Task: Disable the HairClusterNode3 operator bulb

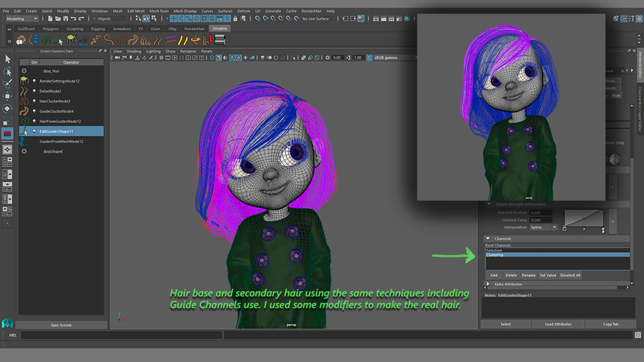Action: click(34, 101)
